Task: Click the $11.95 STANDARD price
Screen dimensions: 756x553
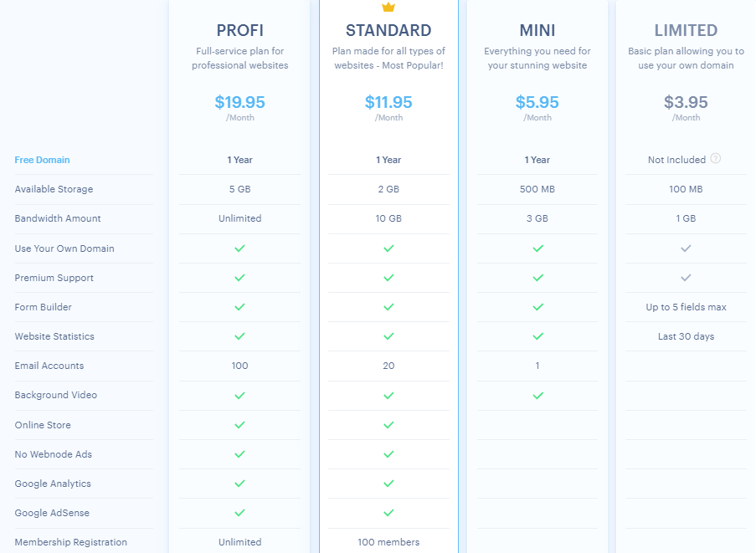Action: pos(388,103)
